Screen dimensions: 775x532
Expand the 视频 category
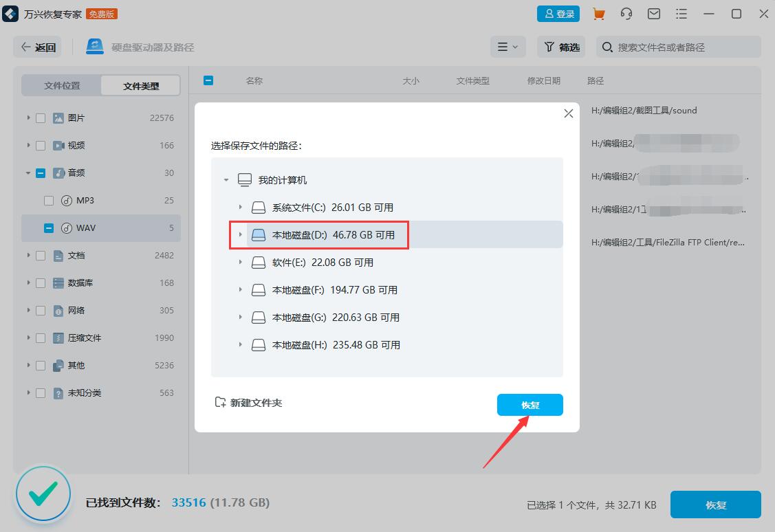28,145
